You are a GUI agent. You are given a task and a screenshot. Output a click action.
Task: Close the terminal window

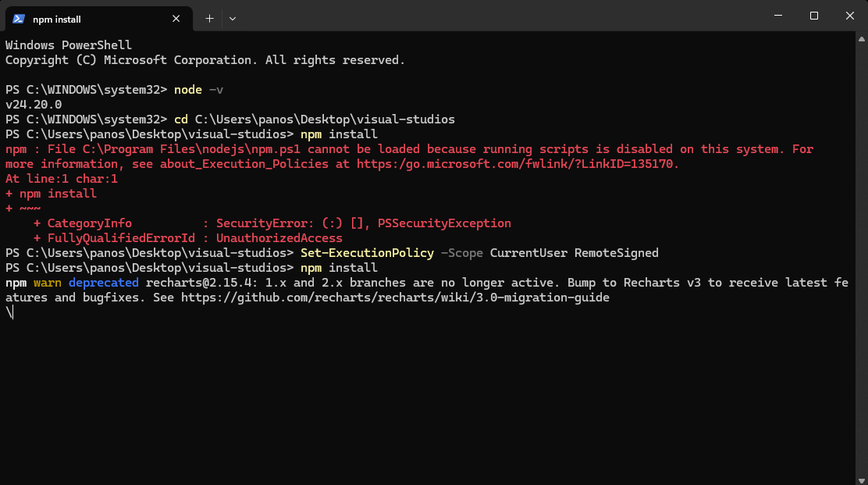(850, 16)
